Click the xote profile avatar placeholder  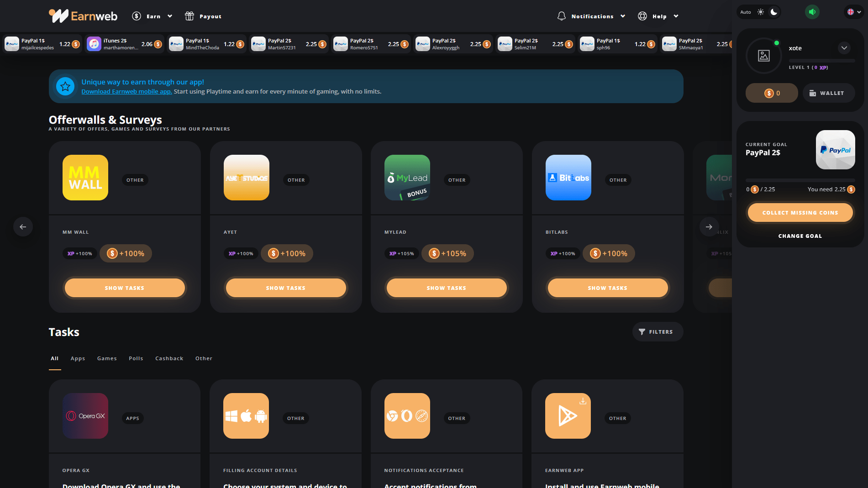coord(764,56)
